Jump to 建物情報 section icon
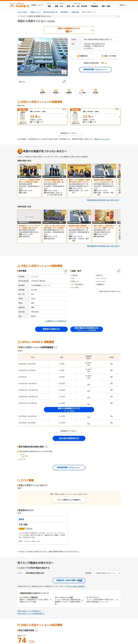Screen dimensions: 138x644 click(x=56, y=92)
